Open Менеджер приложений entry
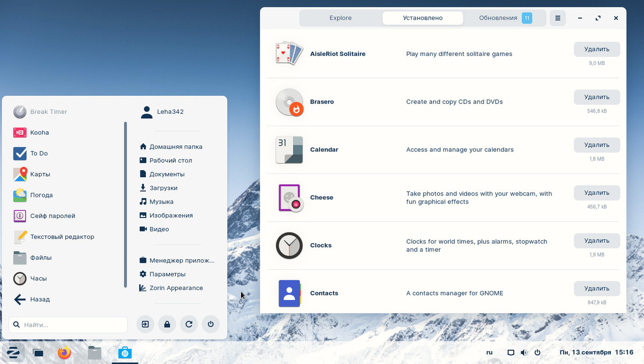The image size is (644, 364). pyautogui.click(x=177, y=260)
